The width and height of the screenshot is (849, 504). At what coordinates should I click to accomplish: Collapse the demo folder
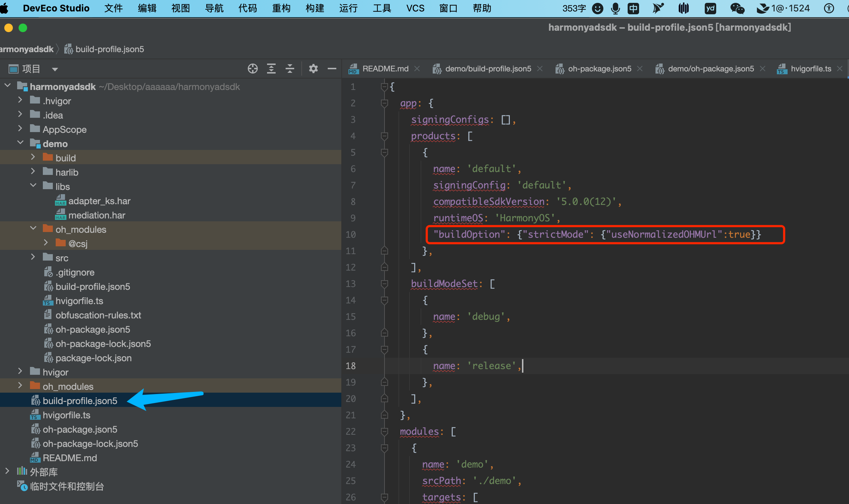click(x=20, y=143)
